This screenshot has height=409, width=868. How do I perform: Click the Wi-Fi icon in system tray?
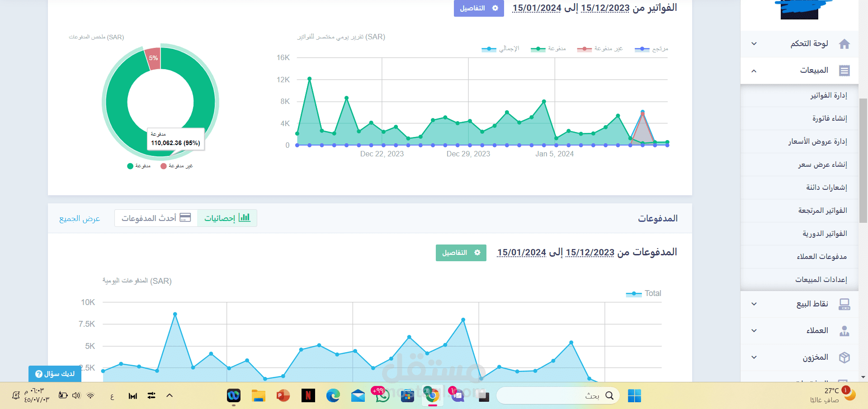[x=90, y=395]
